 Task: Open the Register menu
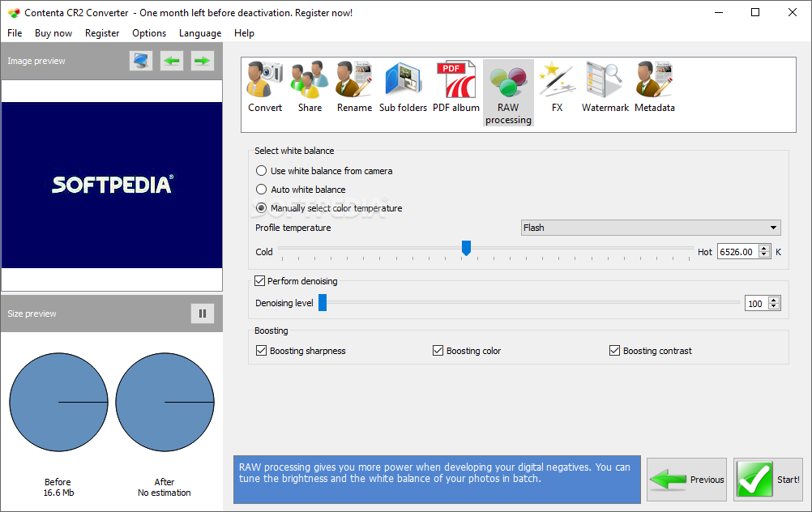click(x=102, y=33)
